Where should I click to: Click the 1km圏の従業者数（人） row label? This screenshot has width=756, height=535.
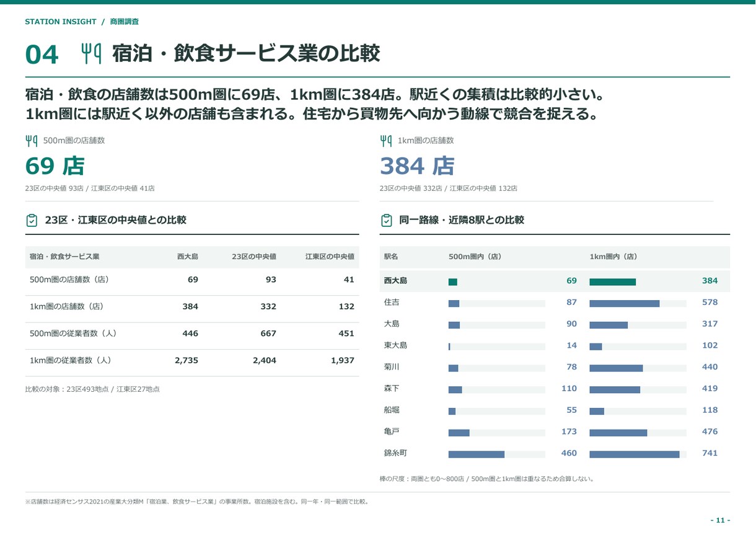[70, 360]
